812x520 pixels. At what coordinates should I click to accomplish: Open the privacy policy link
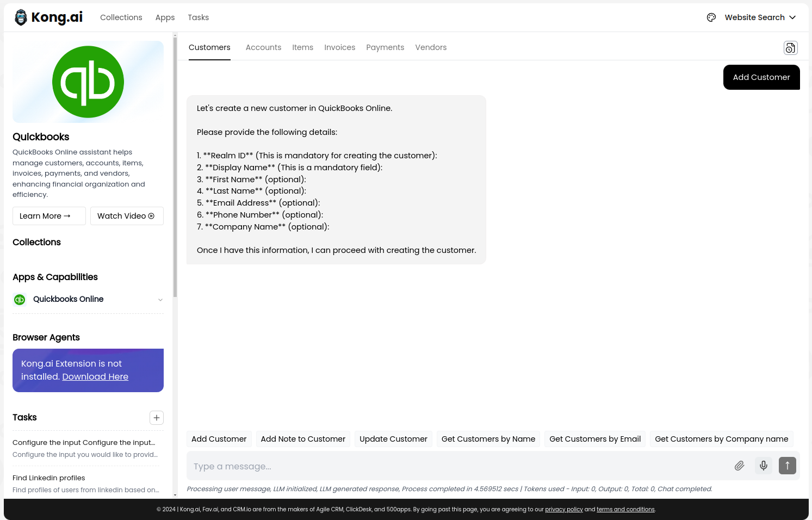[x=564, y=510]
